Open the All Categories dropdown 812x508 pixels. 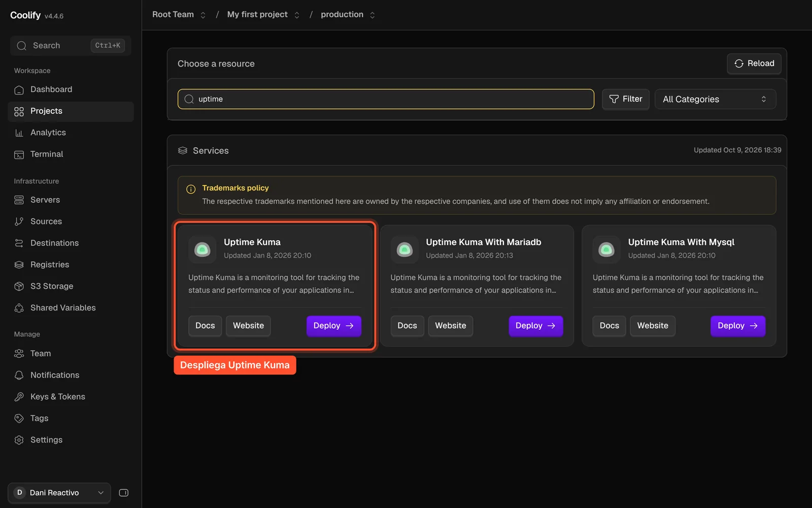click(x=716, y=99)
